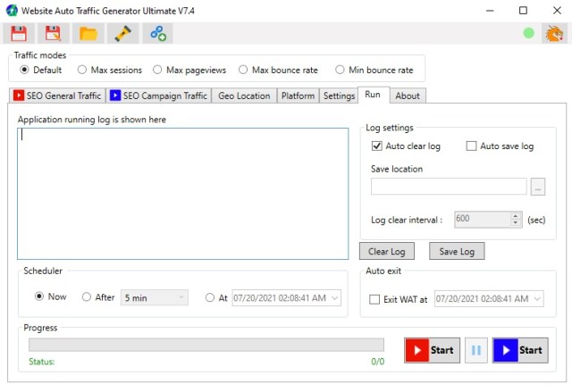
Task: Click the Save Log button
Action: pyautogui.click(x=457, y=252)
